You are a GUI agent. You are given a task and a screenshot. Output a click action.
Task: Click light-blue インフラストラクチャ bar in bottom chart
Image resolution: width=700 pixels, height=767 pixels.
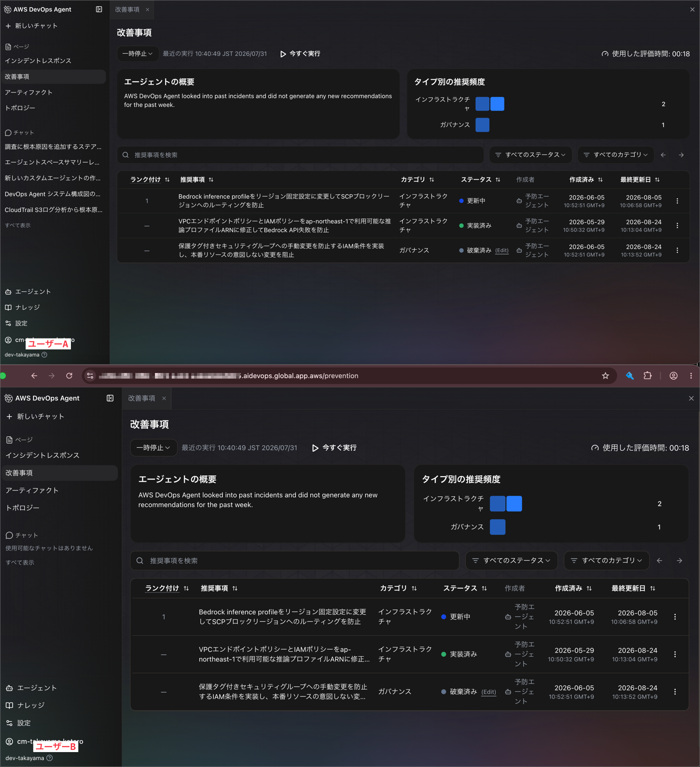pos(514,504)
